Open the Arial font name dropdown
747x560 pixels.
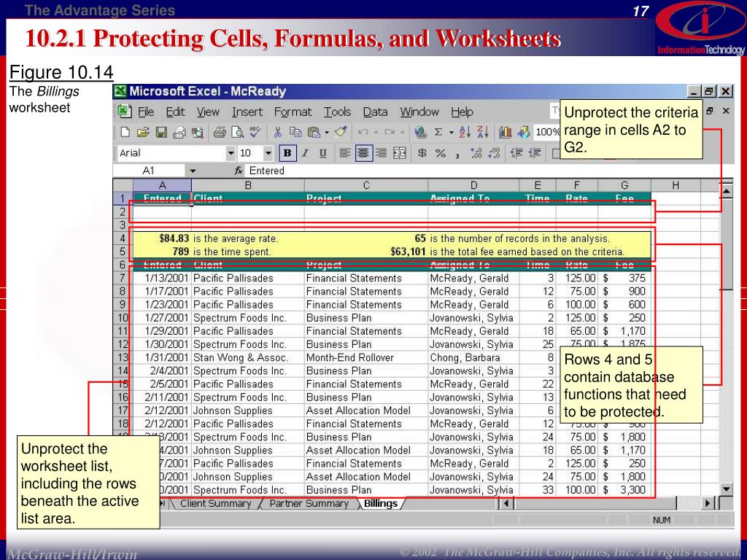pyautogui.click(x=231, y=153)
